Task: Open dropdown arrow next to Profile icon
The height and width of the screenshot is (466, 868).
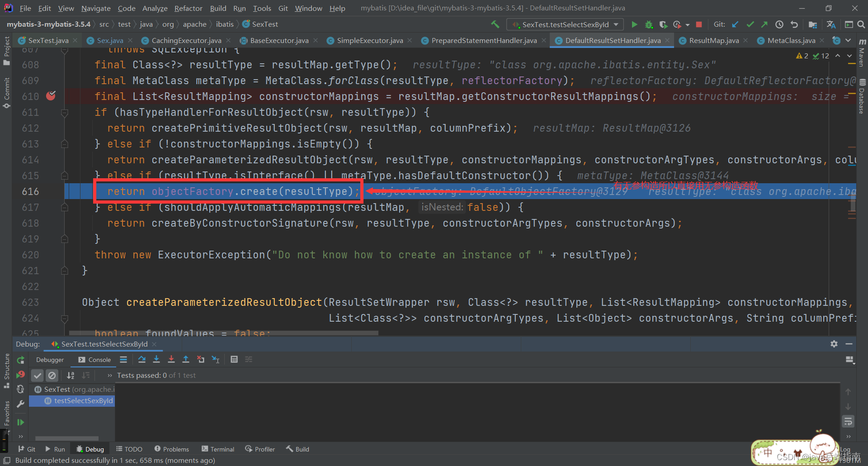Action: [x=687, y=25]
